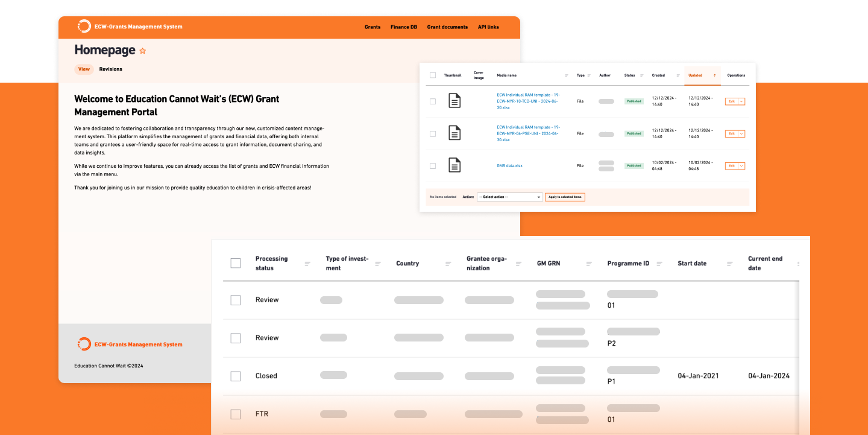Click the sort icon next to GM GRN
The width and height of the screenshot is (868, 435).
pos(589,264)
